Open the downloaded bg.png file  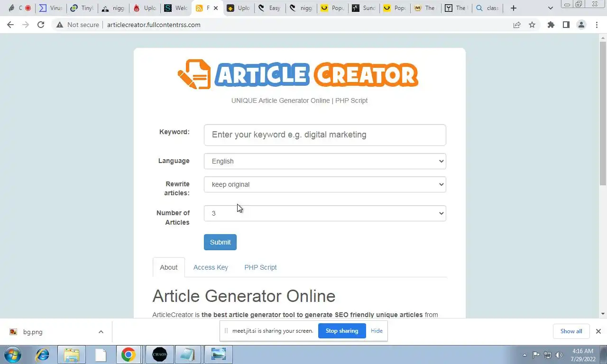point(33,332)
